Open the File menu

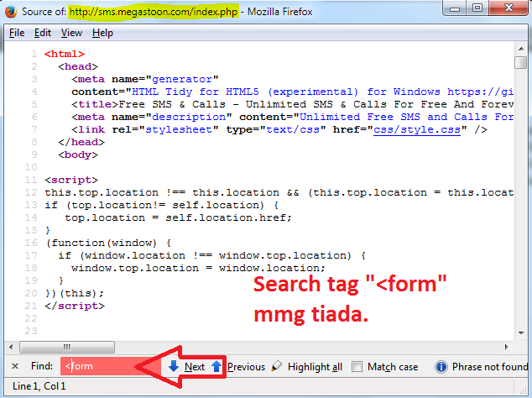click(x=17, y=33)
